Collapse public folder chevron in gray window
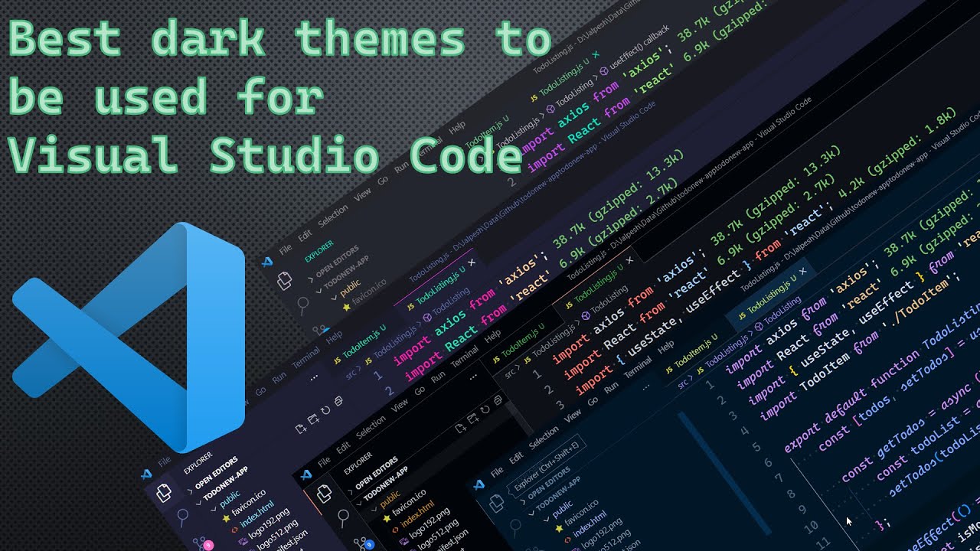The height and width of the screenshot is (551, 980). pyautogui.click(x=334, y=297)
